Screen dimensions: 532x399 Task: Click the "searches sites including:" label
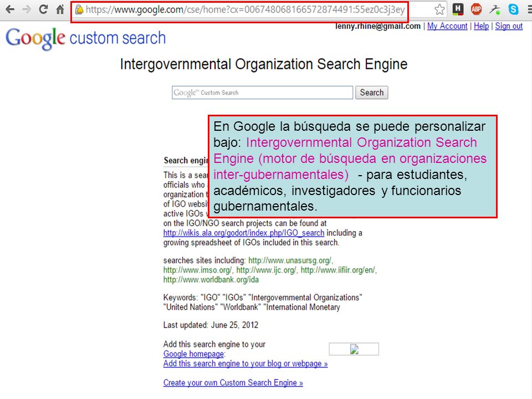204,260
